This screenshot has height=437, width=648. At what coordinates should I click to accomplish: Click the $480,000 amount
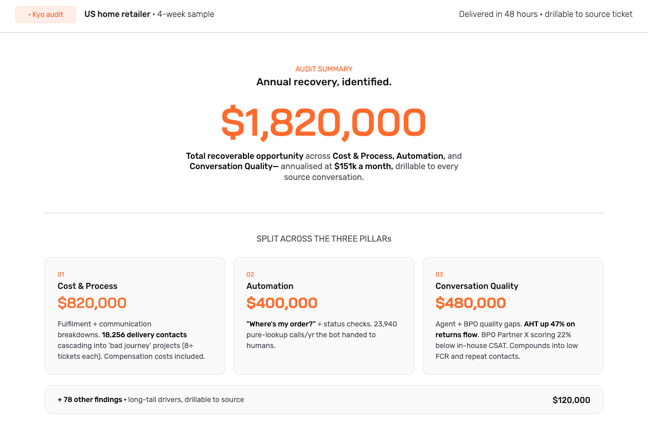[x=470, y=303]
